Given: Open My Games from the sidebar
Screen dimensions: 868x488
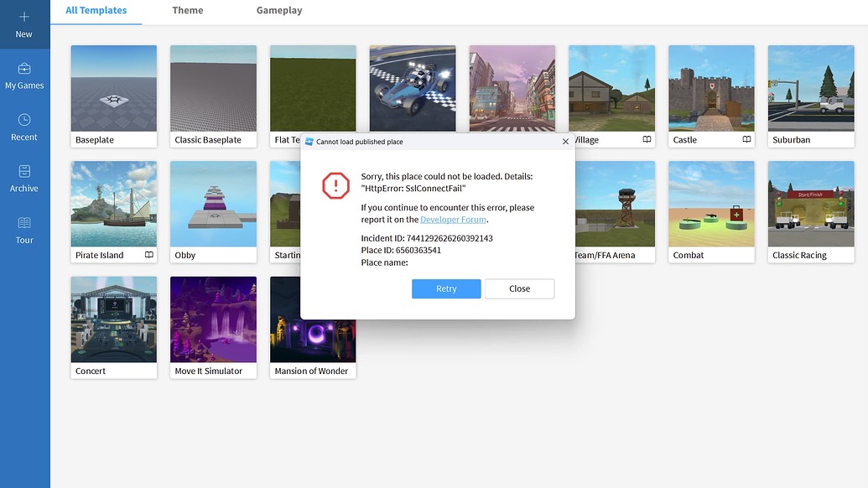Looking at the screenshot, I should pyautogui.click(x=24, y=75).
